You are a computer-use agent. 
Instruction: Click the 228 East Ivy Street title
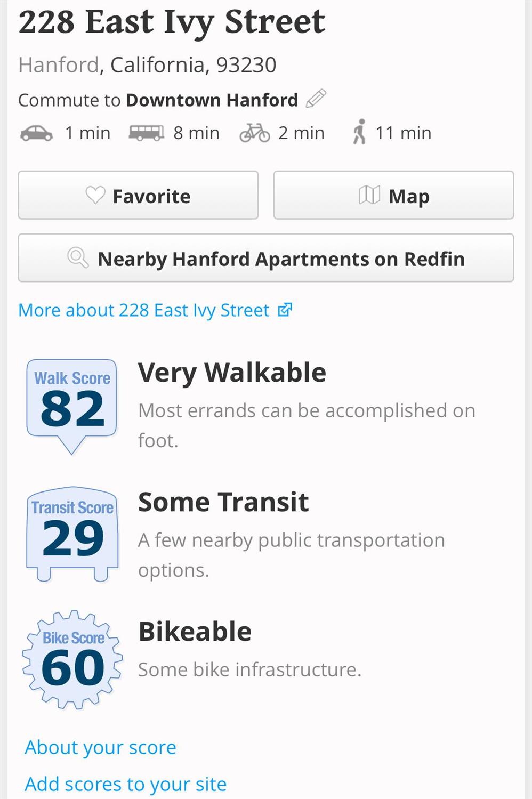pyautogui.click(x=172, y=22)
